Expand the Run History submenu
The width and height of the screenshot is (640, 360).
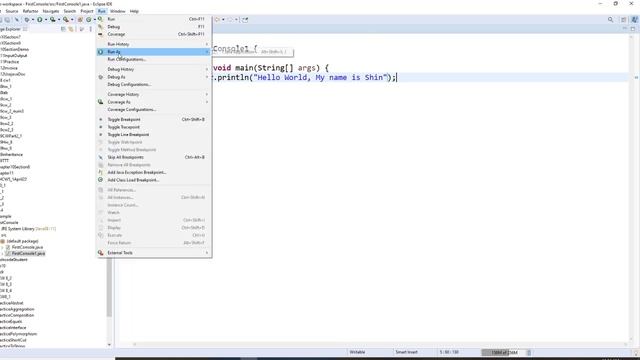[x=207, y=44]
